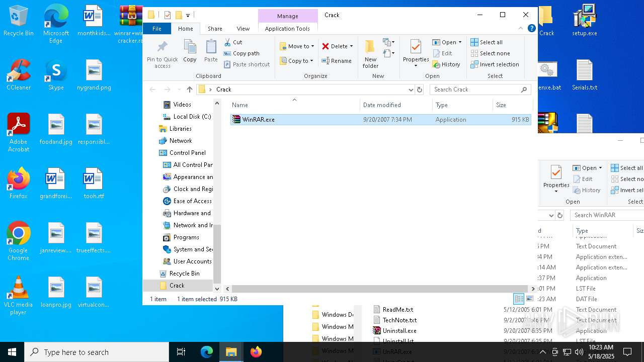
Task: Click the Search Crack input field
Action: click(480, 89)
